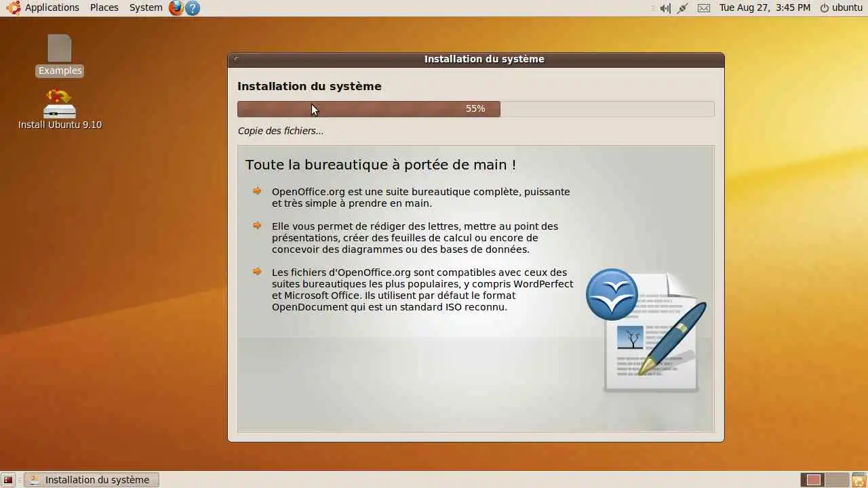Click the volume speaker icon
Screen dimensions: 868x488
click(665, 8)
